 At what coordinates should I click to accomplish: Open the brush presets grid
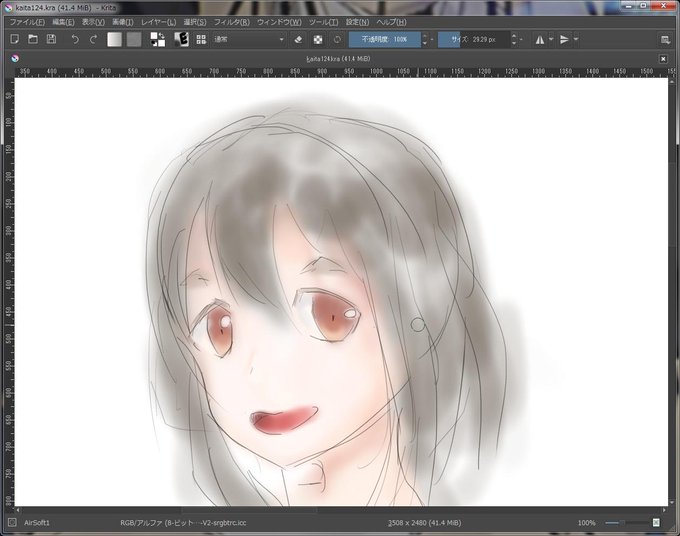[x=201, y=39]
